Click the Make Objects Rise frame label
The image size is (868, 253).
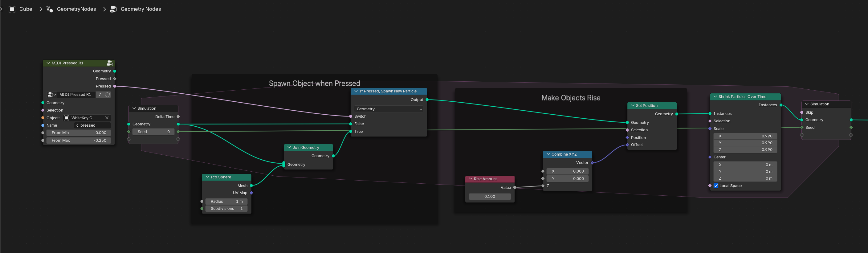(571, 98)
